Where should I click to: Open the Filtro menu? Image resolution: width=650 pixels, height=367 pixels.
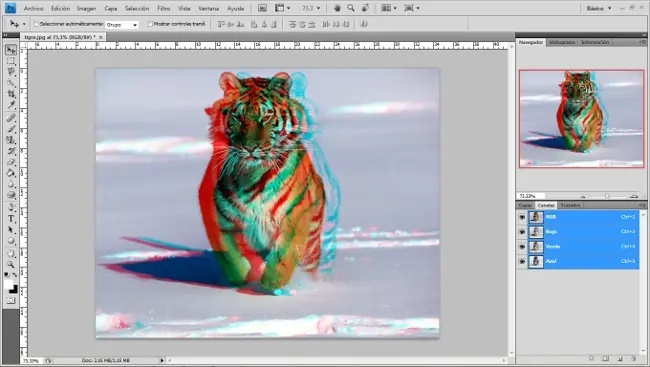point(164,8)
